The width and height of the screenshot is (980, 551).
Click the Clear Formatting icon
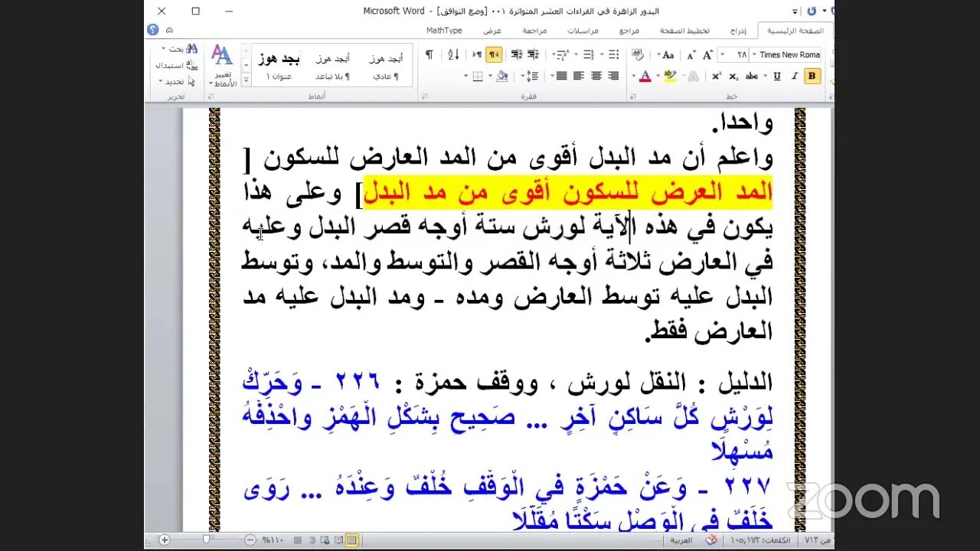[x=638, y=54]
